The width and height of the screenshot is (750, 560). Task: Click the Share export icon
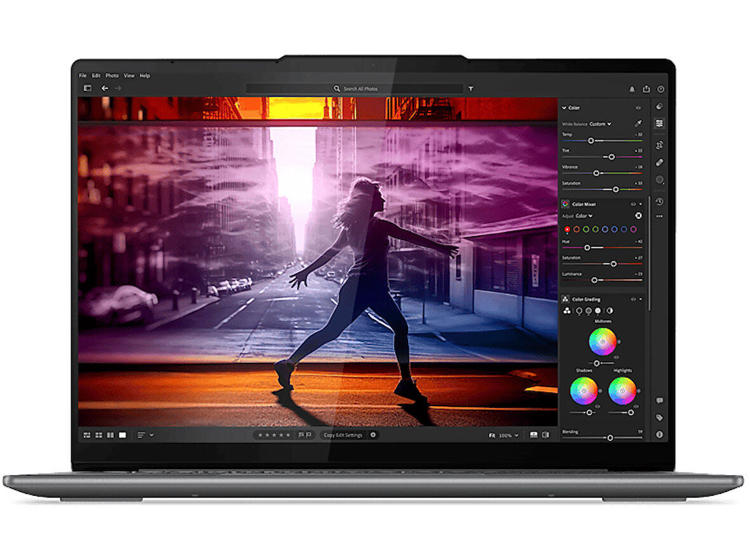coord(646,89)
